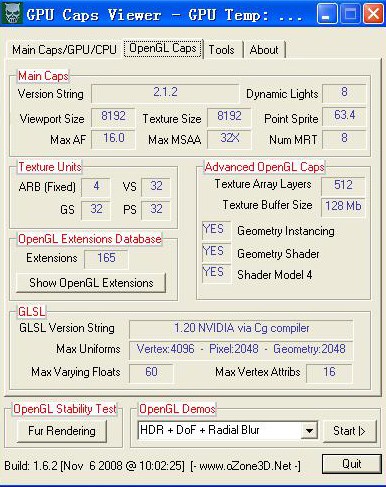This screenshot has height=487, width=386.
Task: Close the GPU Caps Viewer window
Action: (x=373, y=14)
